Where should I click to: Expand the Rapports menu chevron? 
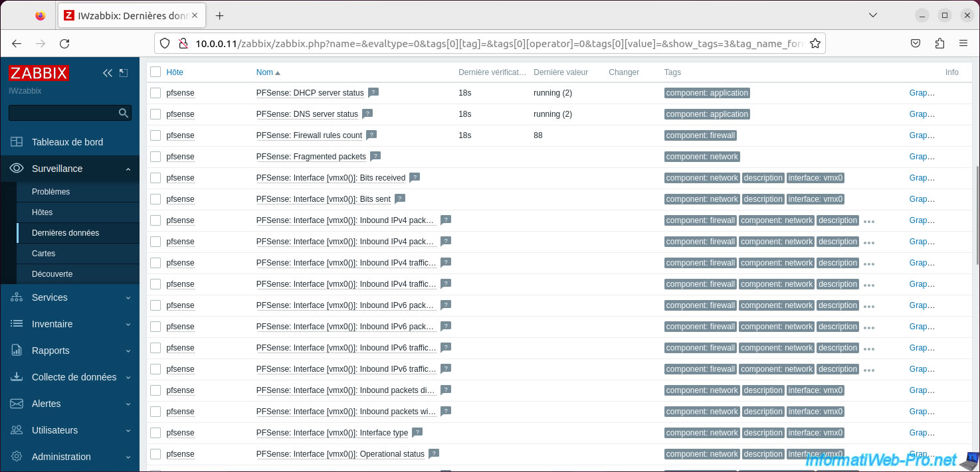tap(128, 351)
